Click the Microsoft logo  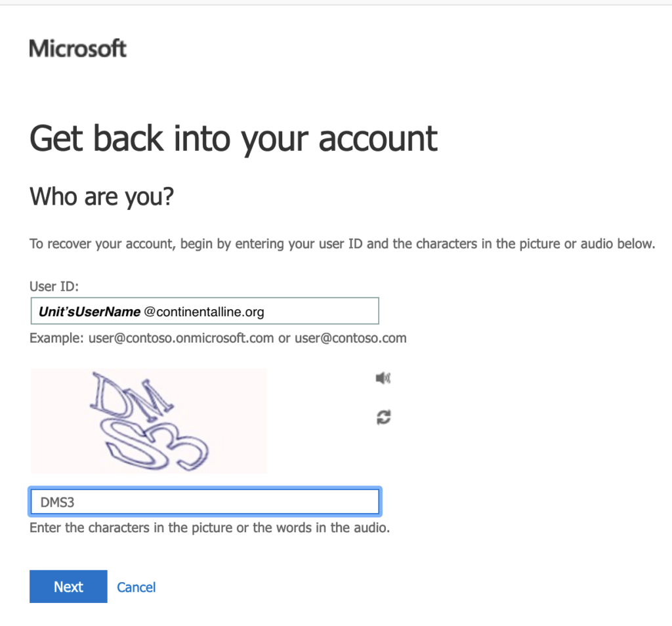[x=77, y=49]
